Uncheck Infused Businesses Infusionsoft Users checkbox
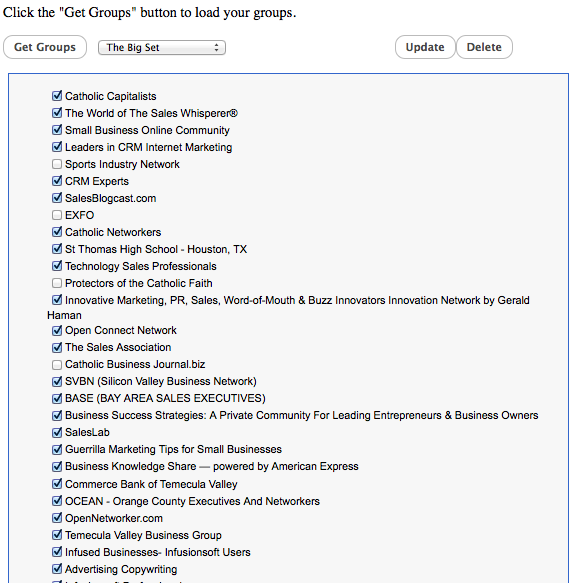The height and width of the screenshot is (583, 581). 57,552
